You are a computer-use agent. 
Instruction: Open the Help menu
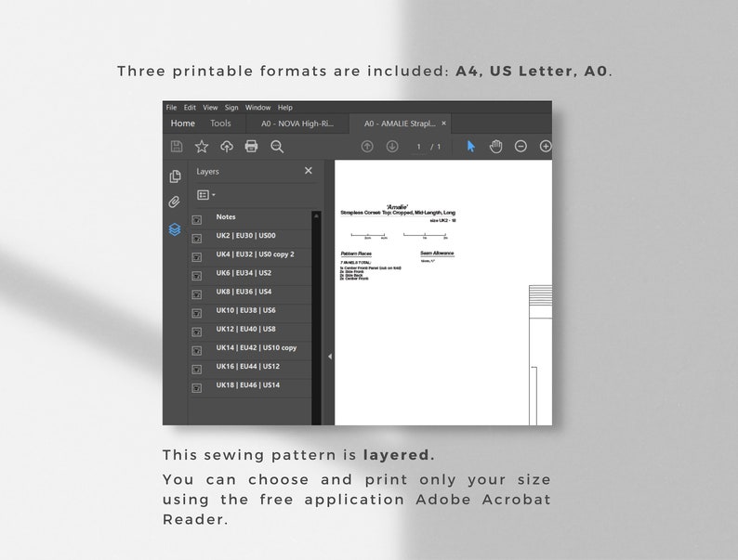(x=284, y=108)
